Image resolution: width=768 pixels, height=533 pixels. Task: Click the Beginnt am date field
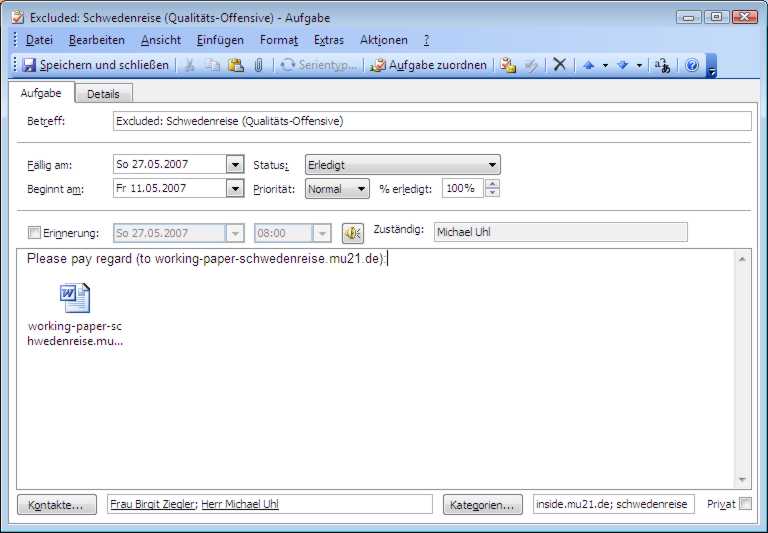coord(169,188)
